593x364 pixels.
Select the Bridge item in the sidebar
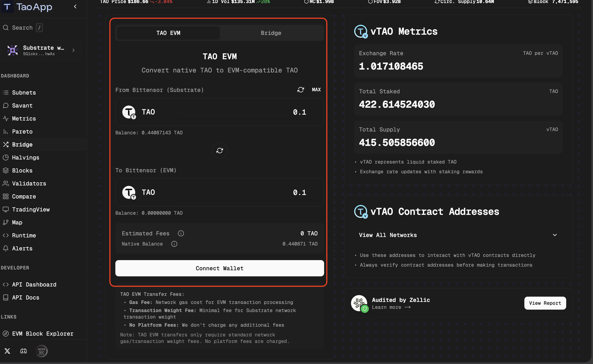(22, 144)
